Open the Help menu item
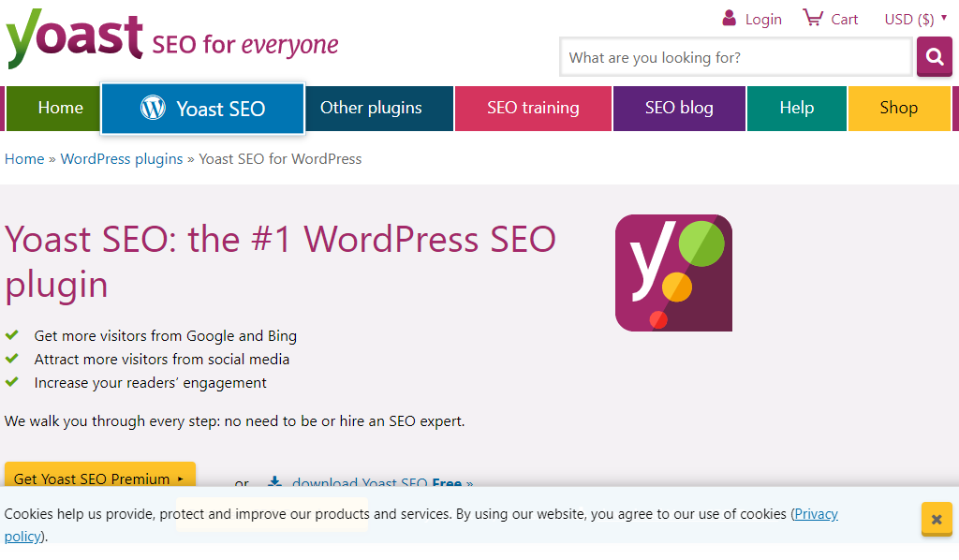Image resolution: width=959 pixels, height=560 pixels. coord(797,109)
